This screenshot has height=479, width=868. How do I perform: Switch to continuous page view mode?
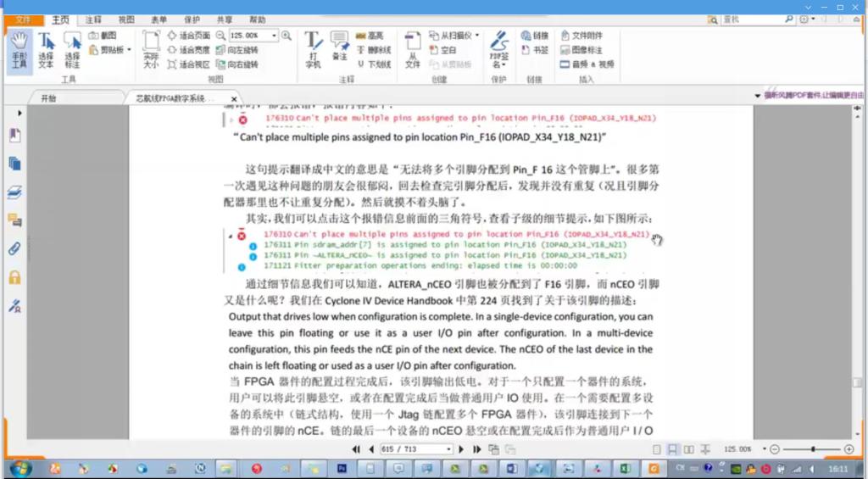coord(672,449)
